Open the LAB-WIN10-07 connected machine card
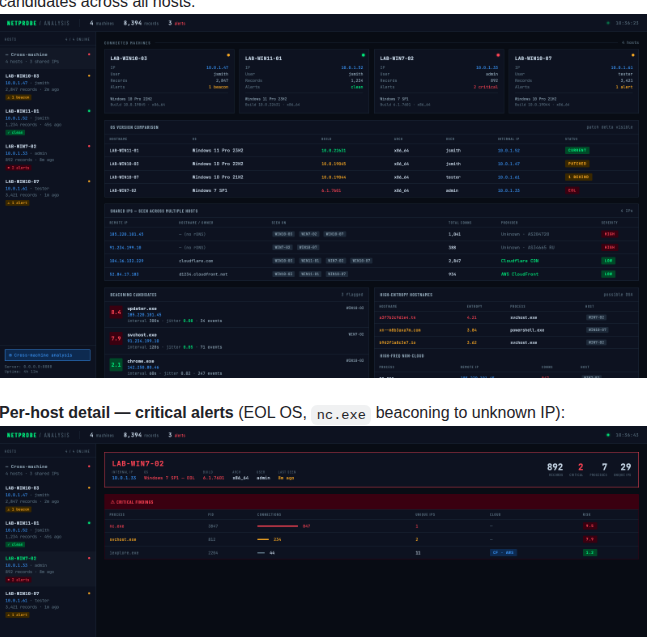 [574, 81]
